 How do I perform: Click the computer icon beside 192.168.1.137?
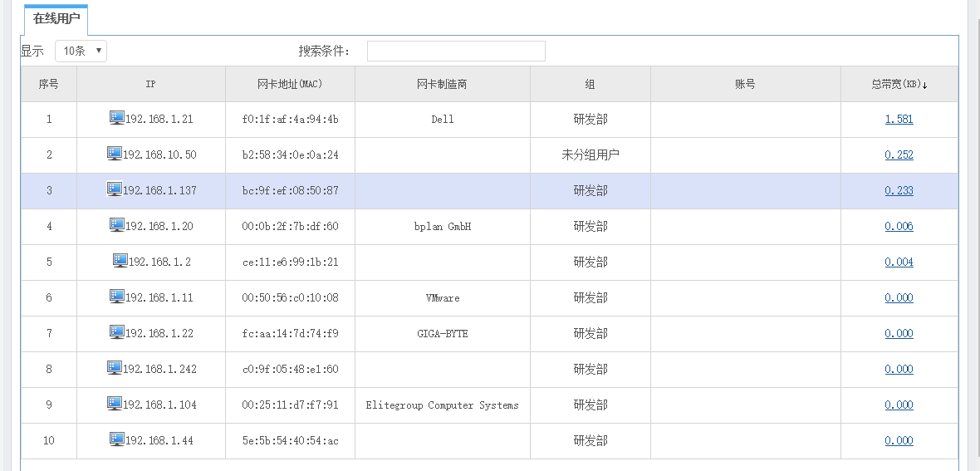pos(115,189)
